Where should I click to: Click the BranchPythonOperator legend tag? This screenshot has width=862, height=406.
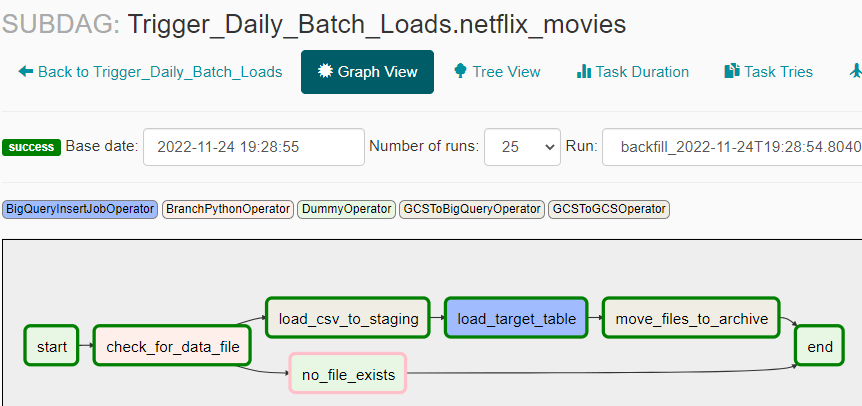[227, 209]
